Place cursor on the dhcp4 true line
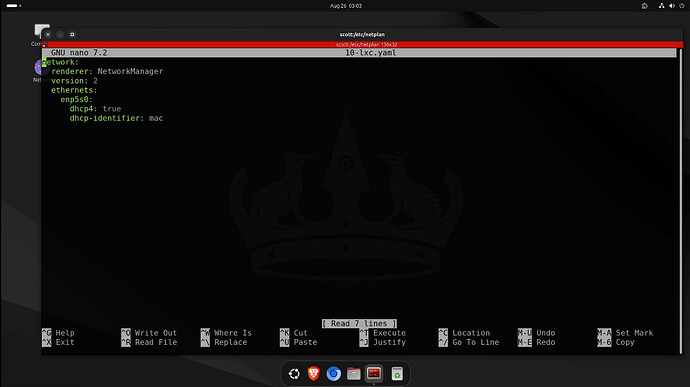The height and width of the screenshot is (387, 690). tap(95, 109)
